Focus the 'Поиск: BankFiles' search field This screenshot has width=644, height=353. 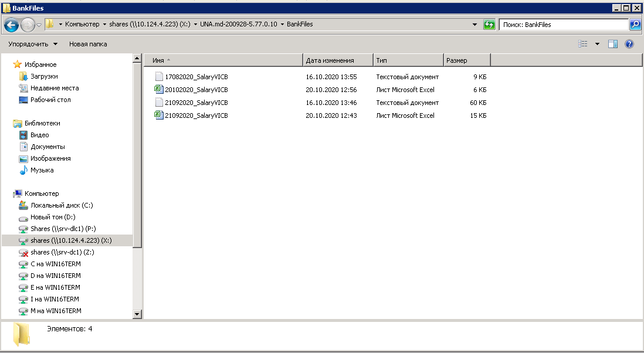click(x=564, y=25)
